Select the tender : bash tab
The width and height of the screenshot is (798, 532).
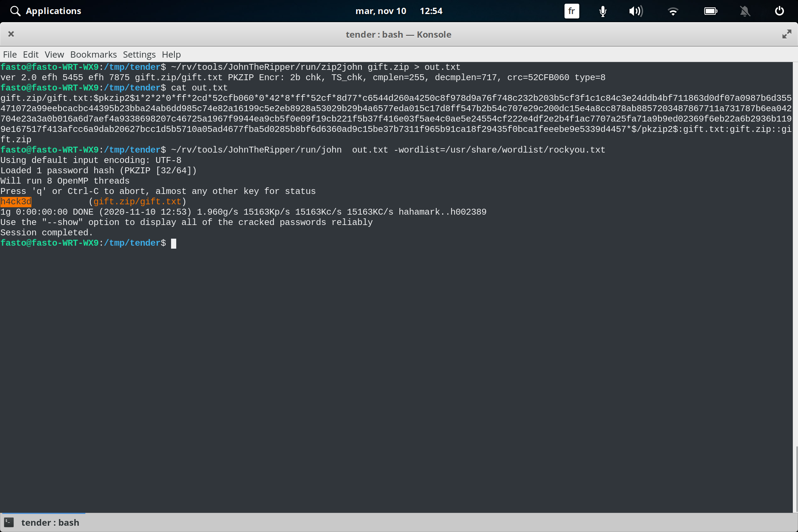click(50, 522)
